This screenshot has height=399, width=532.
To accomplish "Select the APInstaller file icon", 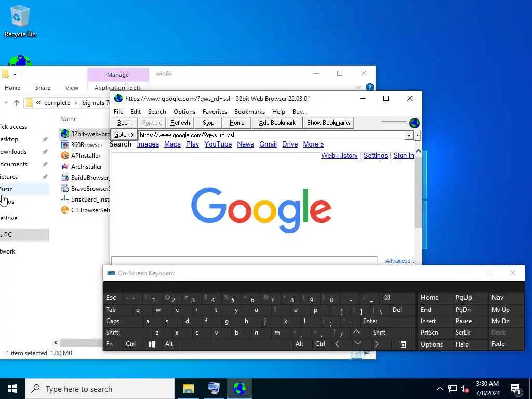I will 65,156.
